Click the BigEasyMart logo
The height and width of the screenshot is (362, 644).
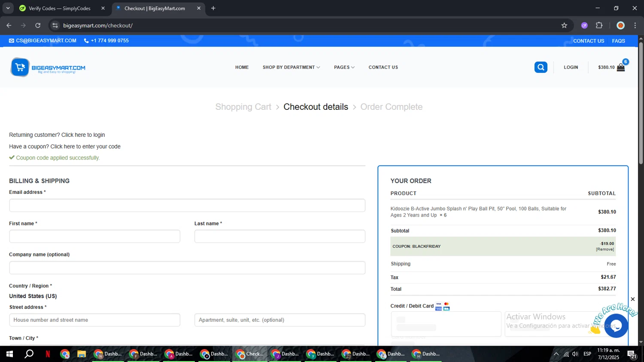click(48, 67)
